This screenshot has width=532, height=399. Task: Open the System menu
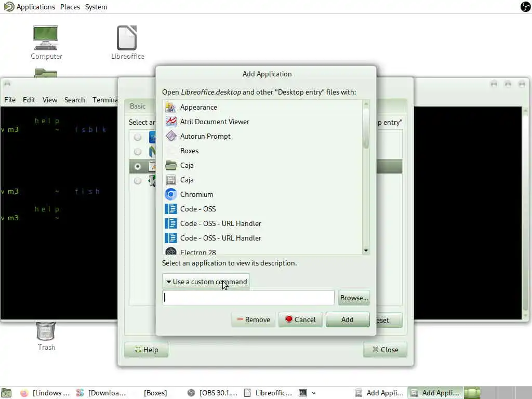[x=96, y=7]
